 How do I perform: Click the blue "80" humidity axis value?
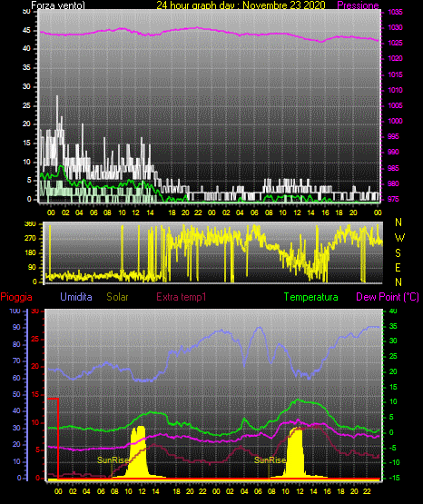click(x=16, y=345)
